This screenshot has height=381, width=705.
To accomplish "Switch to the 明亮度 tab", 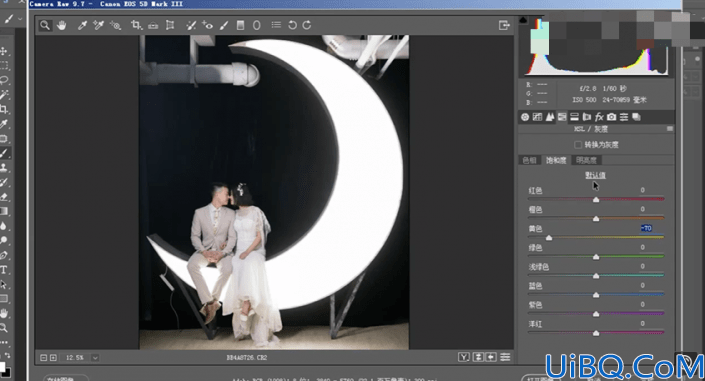I will tap(586, 160).
